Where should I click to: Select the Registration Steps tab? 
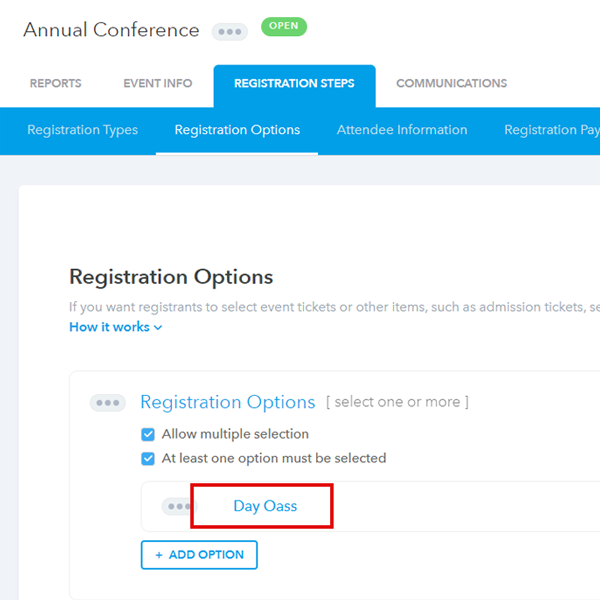pos(294,84)
